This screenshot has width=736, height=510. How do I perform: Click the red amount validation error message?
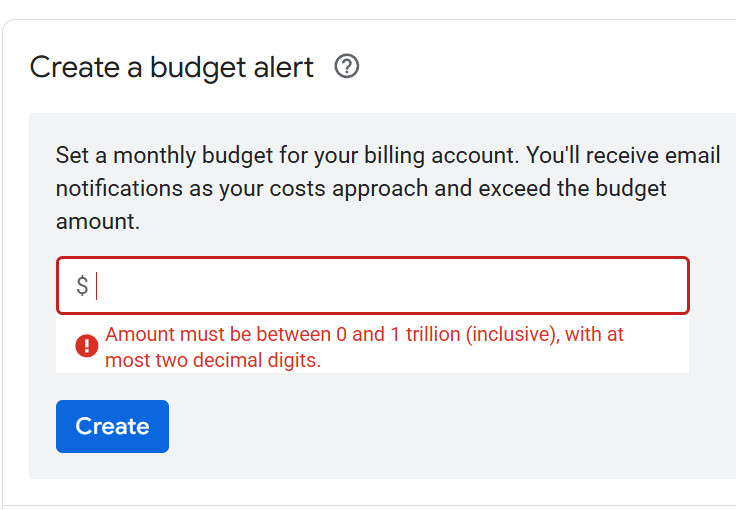point(364,347)
